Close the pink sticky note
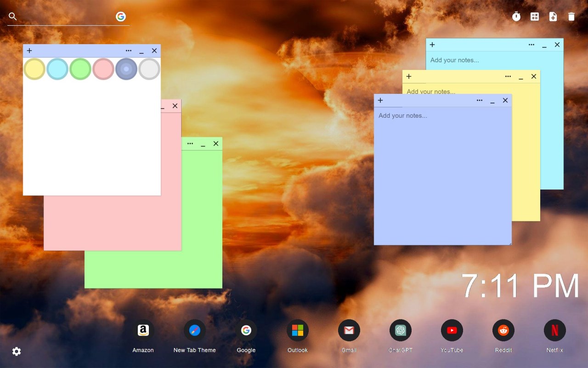 click(x=175, y=106)
